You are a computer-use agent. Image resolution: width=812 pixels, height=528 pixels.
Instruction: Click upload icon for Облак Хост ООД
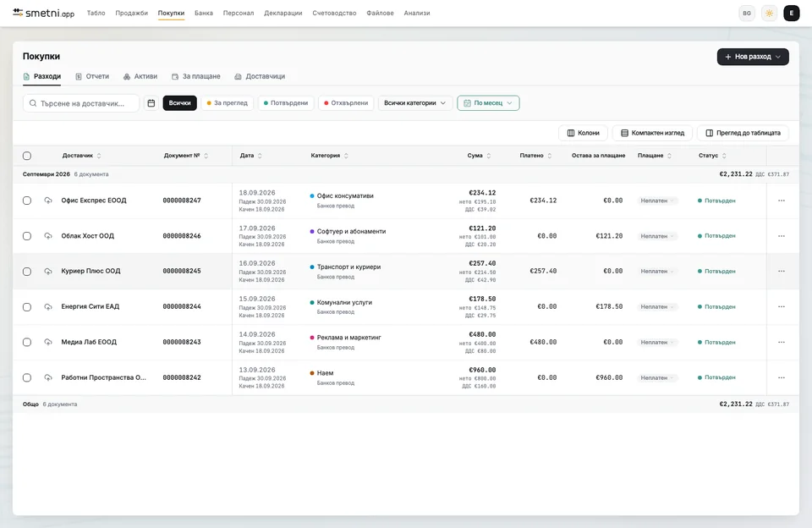click(48, 236)
